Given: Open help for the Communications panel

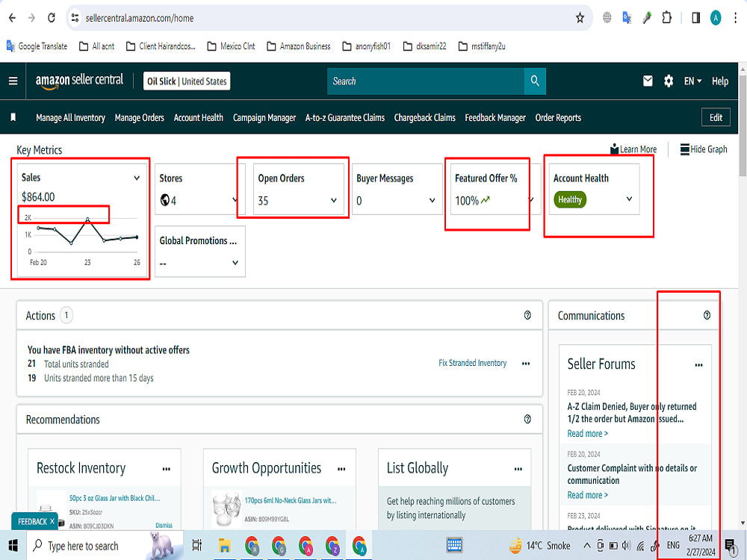Looking at the screenshot, I should (707, 315).
